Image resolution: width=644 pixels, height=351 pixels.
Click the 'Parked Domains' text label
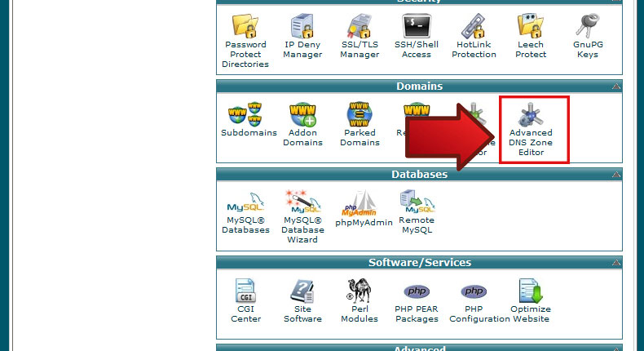(x=359, y=138)
